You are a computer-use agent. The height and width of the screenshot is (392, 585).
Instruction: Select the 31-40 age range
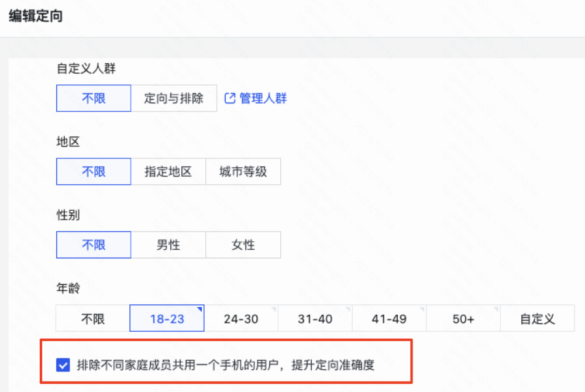pyautogui.click(x=315, y=318)
